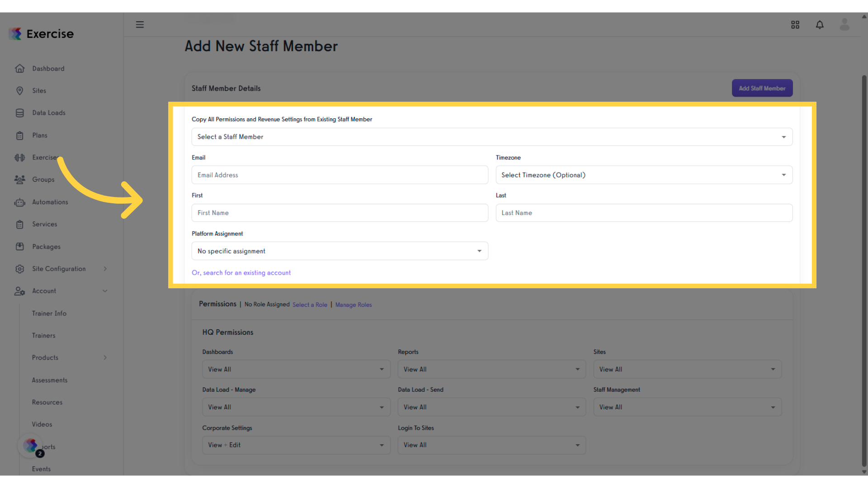The height and width of the screenshot is (488, 868).
Task: Open the Select Timezone dropdown
Action: tap(644, 175)
